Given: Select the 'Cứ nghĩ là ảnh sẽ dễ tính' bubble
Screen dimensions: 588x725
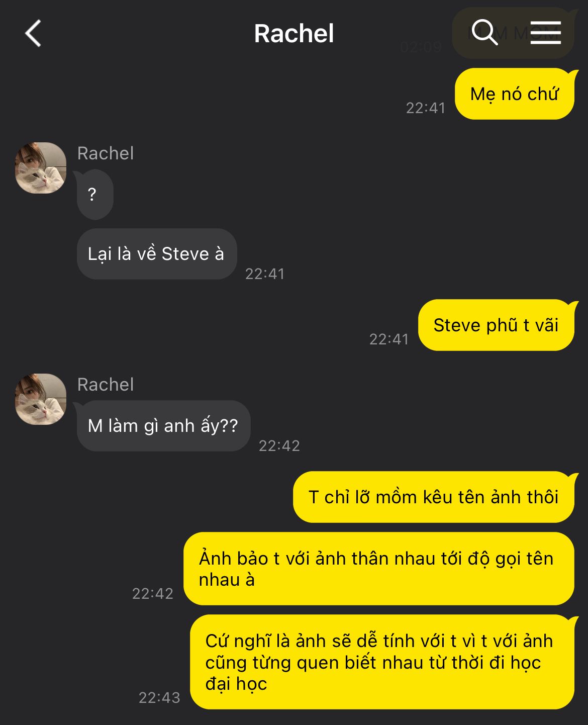Looking at the screenshot, I should 382,662.
